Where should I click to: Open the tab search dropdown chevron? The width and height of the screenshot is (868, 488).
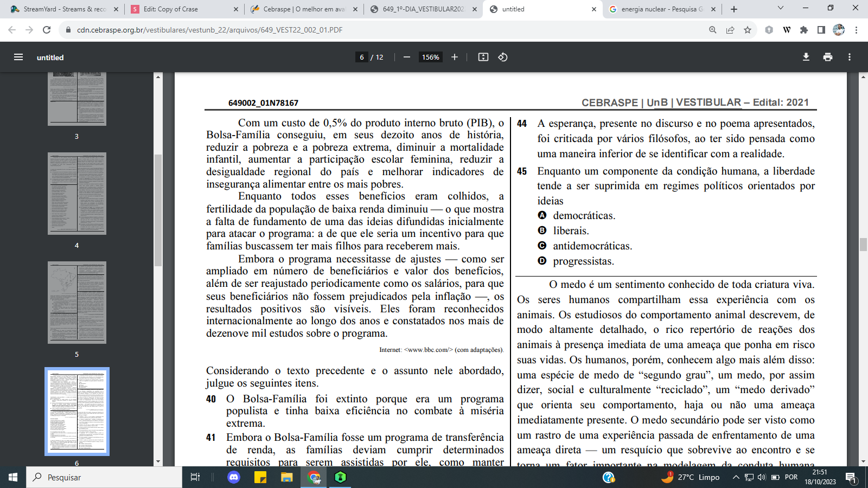click(781, 8)
